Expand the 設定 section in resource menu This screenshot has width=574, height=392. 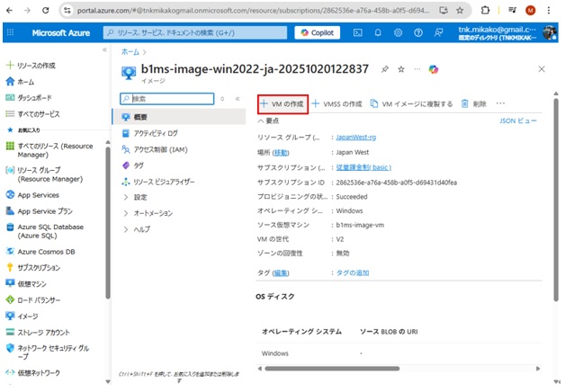click(x=140, y=197)
